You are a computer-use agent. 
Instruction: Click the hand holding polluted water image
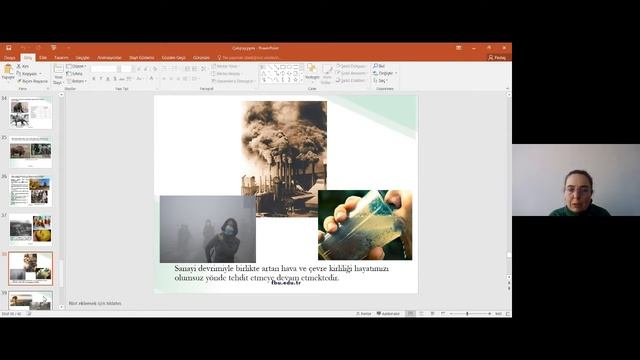pyautogui.click(x=365, y=225)
